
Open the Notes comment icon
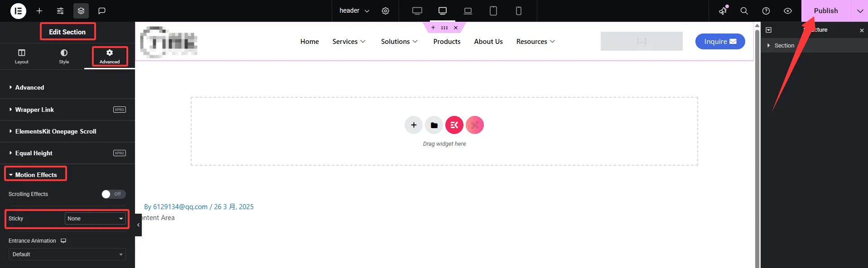click(102, 11)
